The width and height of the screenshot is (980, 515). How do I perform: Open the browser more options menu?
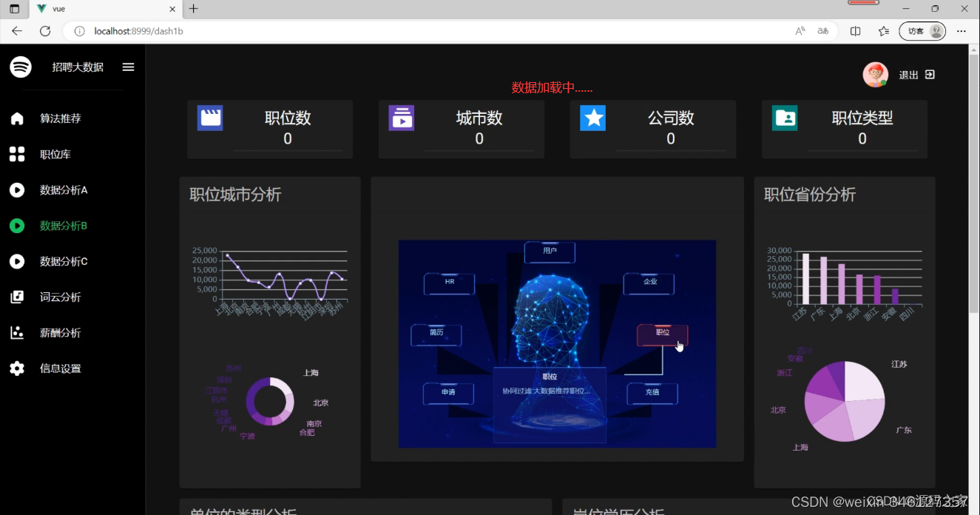pyautogui.click(x=961, y=31)
